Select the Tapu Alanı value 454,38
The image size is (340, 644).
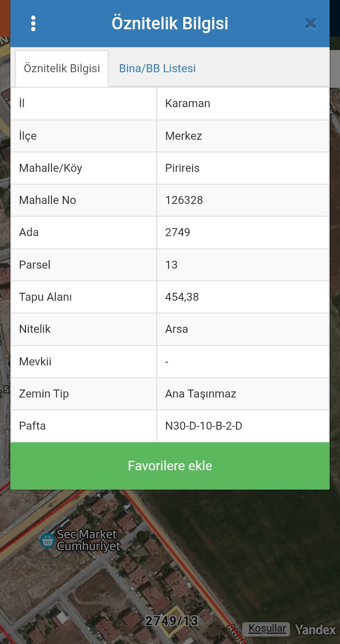[x=182, y=297]
